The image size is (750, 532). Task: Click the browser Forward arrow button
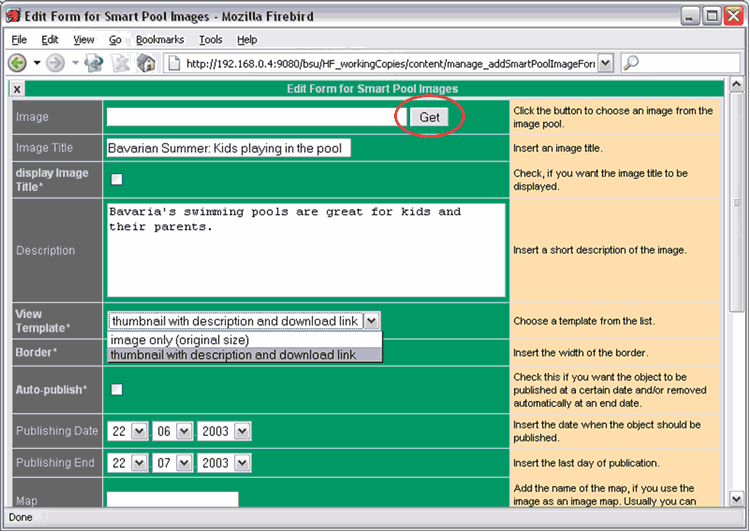click(53, 63)
